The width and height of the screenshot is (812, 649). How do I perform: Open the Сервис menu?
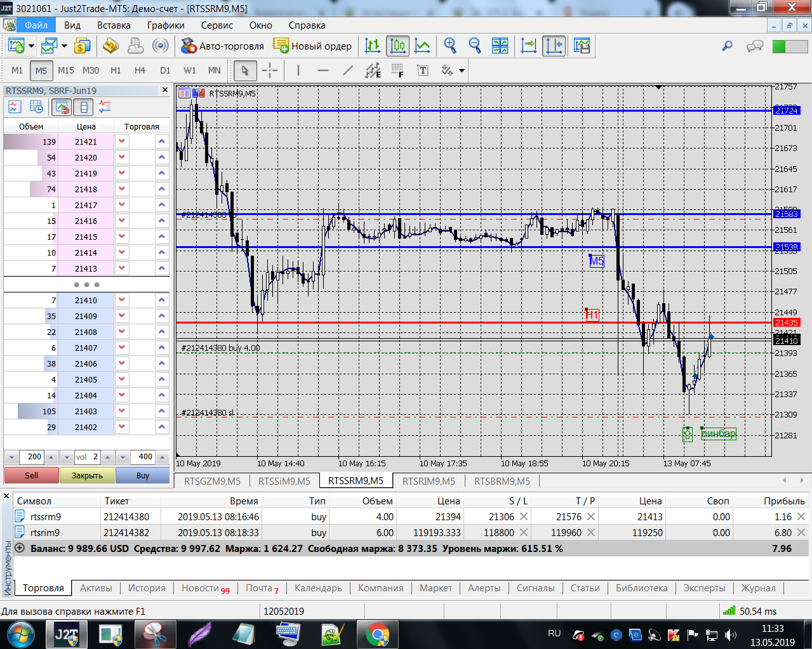coord(216,25)
